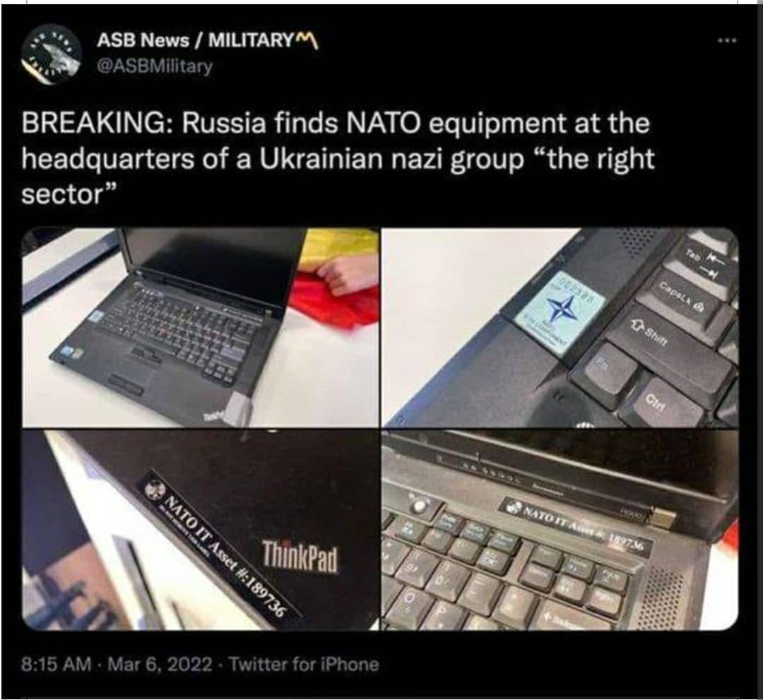Screen dimensions: 763x700
Task: Click the Mar 6, 2022 date
Action: pyautogui.click(x=160, y=664)
